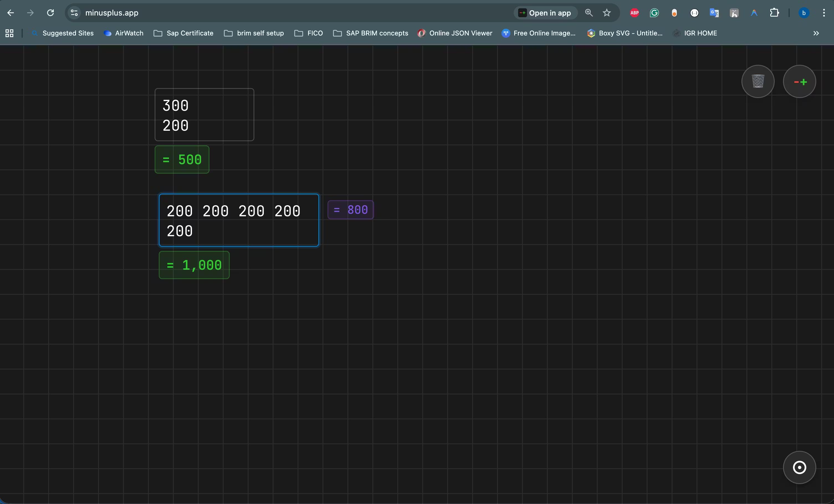The height and width of the screenshot is (504, 834).
Task: Click the minus-plus add calculation button
Action: [x=799, y=81]
